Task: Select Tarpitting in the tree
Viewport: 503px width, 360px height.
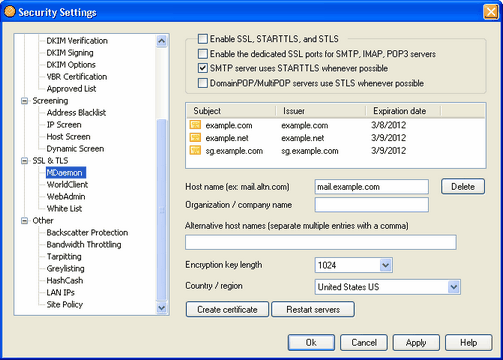Action: pos(64,257)
